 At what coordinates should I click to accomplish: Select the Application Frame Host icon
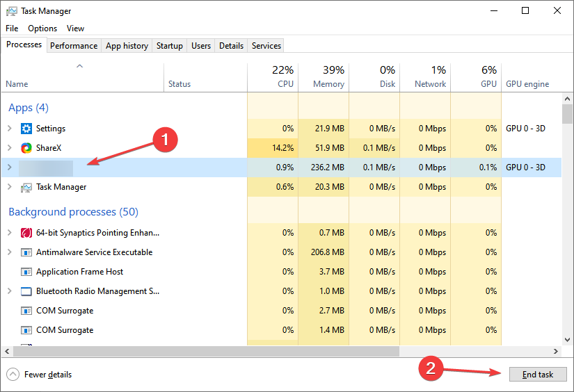pyautogui.click(x=26, y=272)
